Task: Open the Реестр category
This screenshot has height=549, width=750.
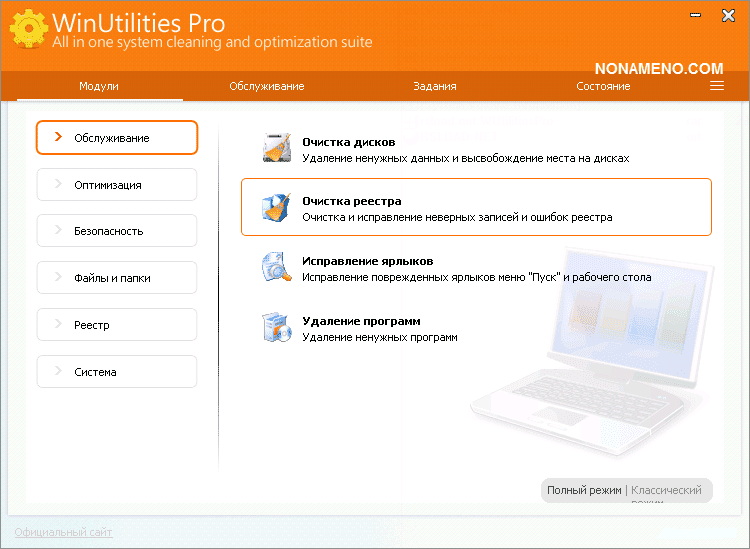Action: [x=116, y=325]
